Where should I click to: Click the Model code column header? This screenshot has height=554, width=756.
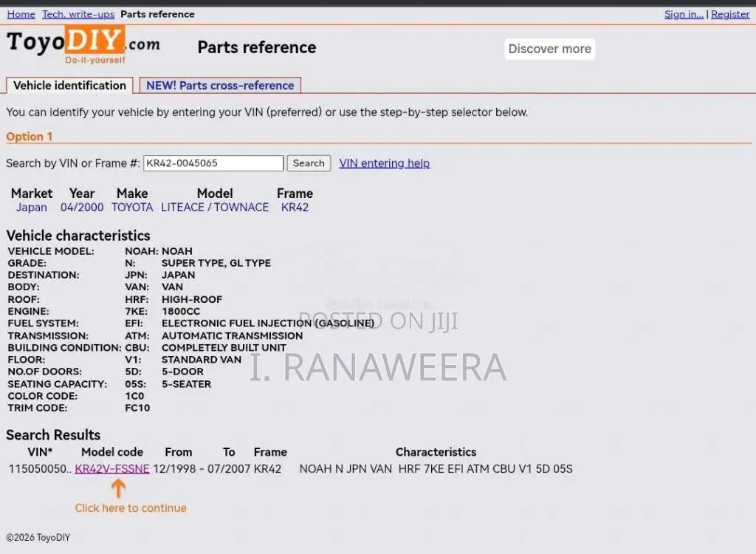tap(112, 451)
